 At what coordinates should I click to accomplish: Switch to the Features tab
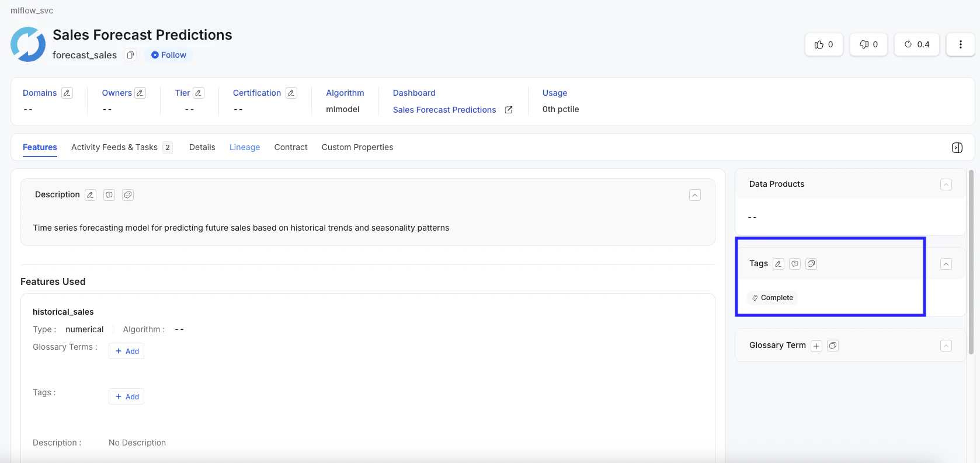[x=40, y=147]
